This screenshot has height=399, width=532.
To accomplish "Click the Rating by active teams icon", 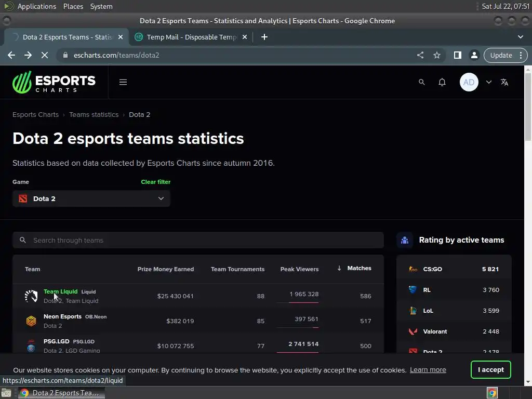I will (x=405, y=240).
